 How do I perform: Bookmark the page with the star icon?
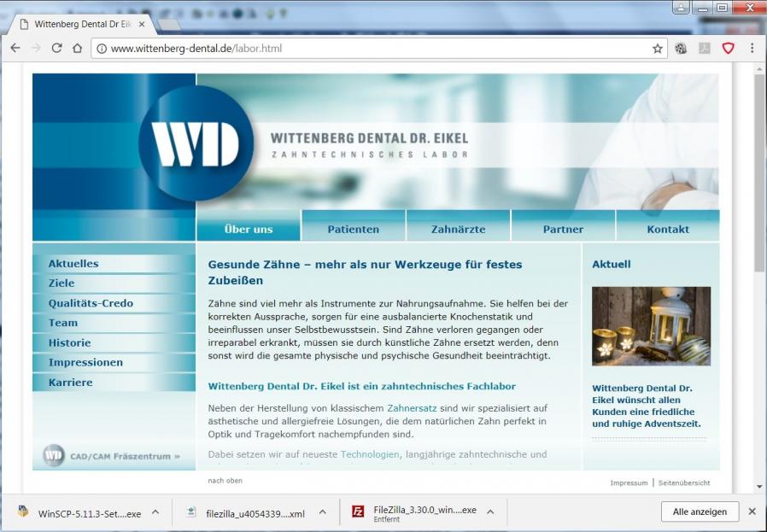pos(658,49)
